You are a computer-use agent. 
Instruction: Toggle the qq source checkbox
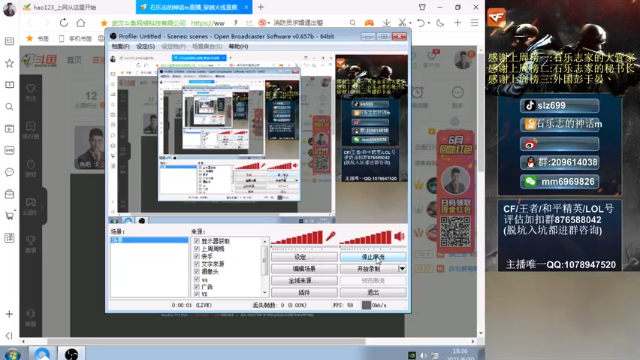click(197, 279)
